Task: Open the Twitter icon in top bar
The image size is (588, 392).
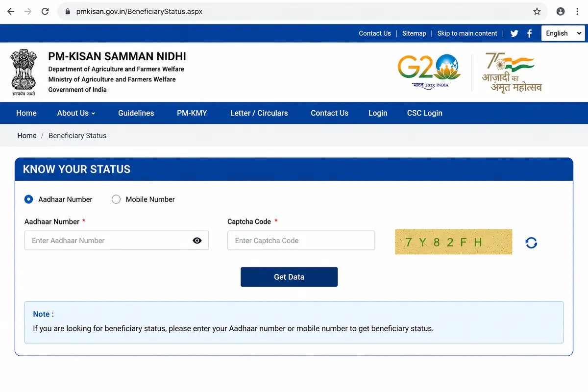Action: [x=514, y=33]
